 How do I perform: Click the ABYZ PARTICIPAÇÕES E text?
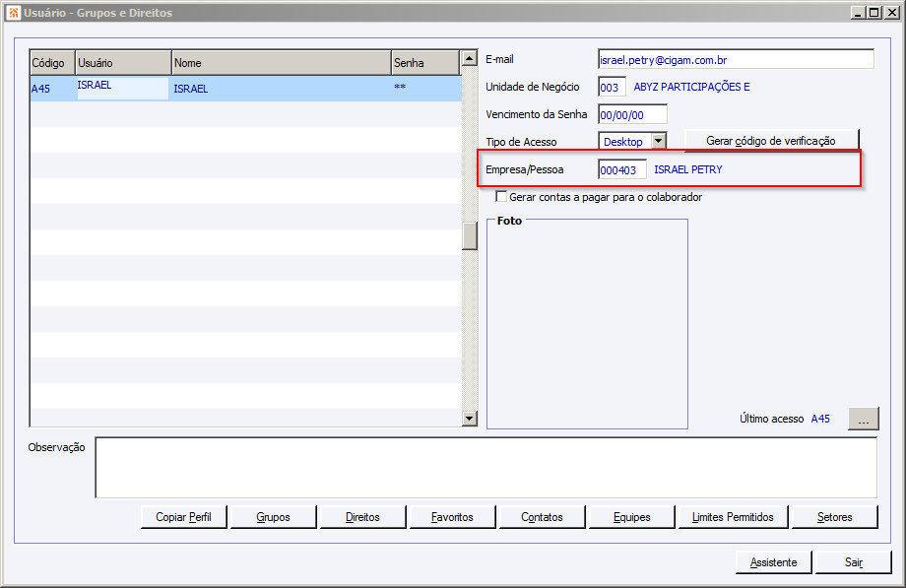point(691,87)
